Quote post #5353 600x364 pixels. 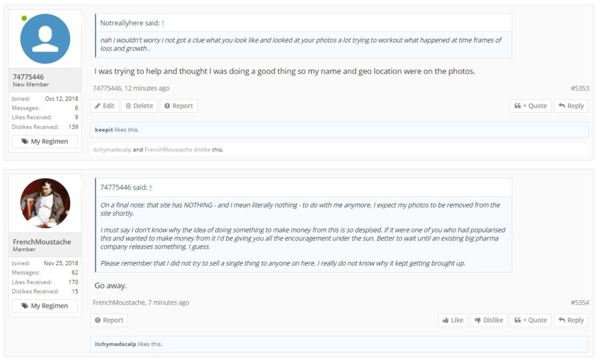[x=530, y=106]
